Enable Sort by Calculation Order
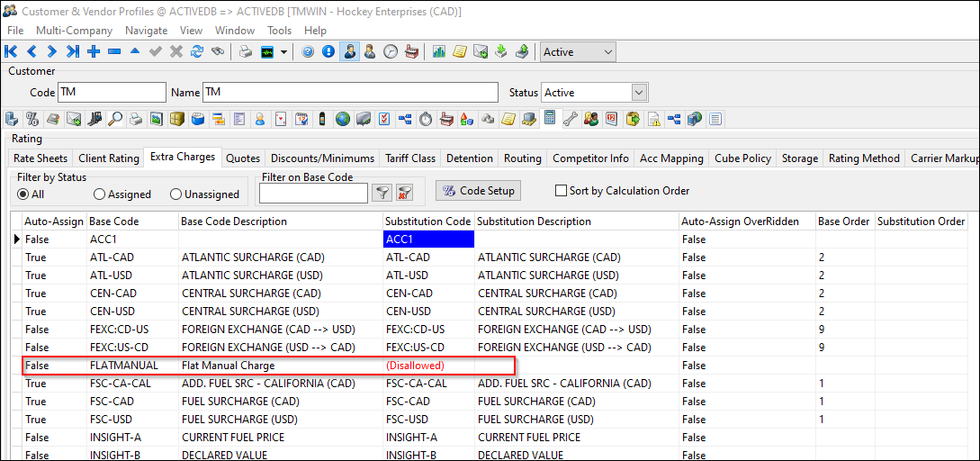The height and width of the screenshot is (461, 980). pos(562,191)
